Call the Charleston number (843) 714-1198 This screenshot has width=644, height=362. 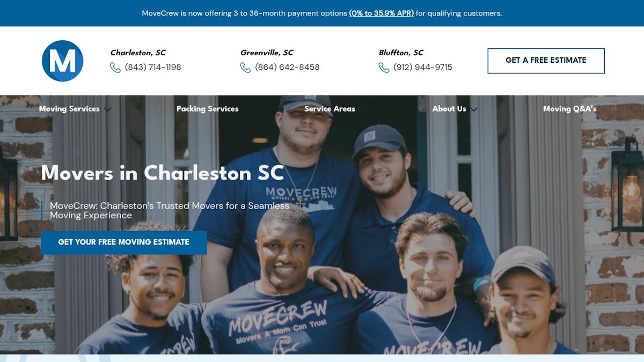(x=153, y=68)
